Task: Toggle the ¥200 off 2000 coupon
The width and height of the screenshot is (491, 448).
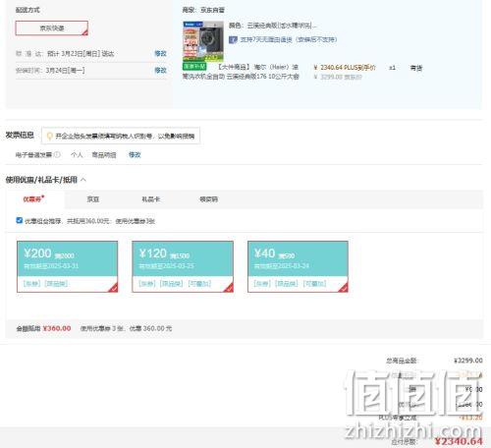Action: 67,266
